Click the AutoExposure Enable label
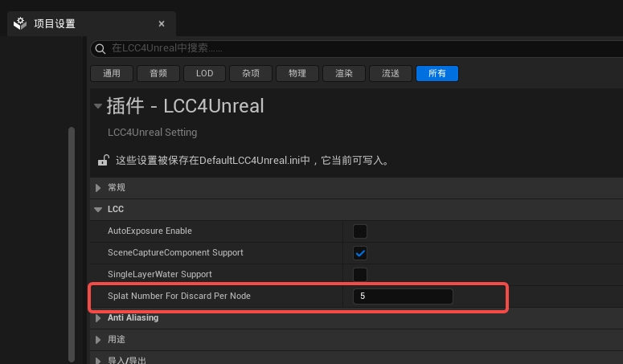The width and height of the screenshot is (623, 364). tap(150, 231)
